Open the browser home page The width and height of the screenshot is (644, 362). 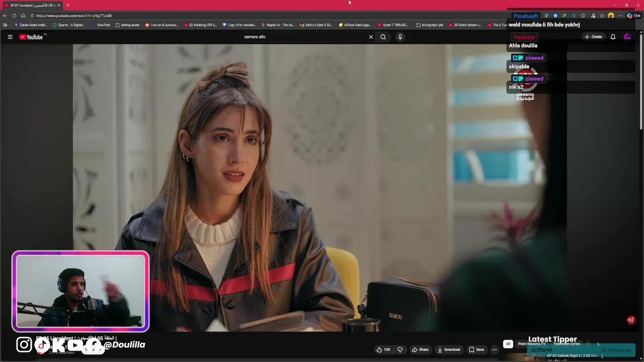[23, 16]
